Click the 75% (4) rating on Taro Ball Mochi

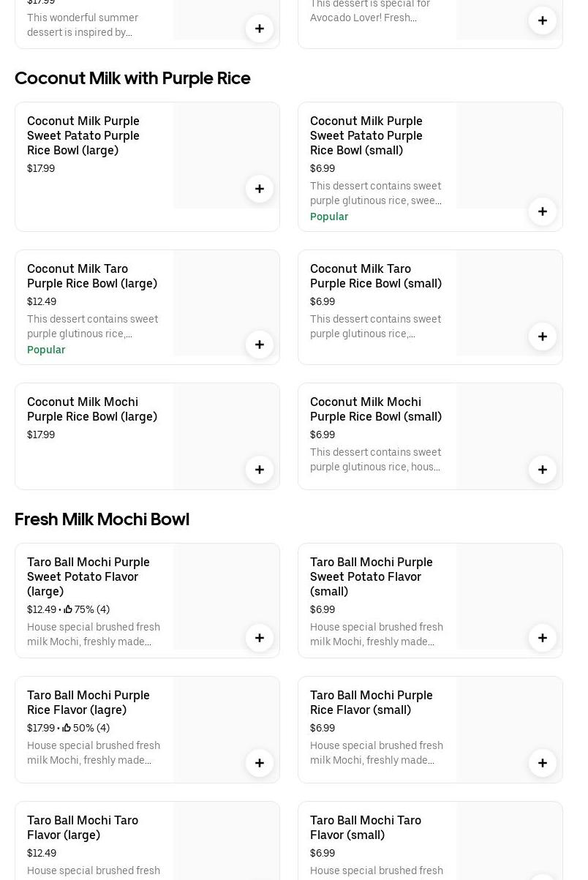click(87, 609)
